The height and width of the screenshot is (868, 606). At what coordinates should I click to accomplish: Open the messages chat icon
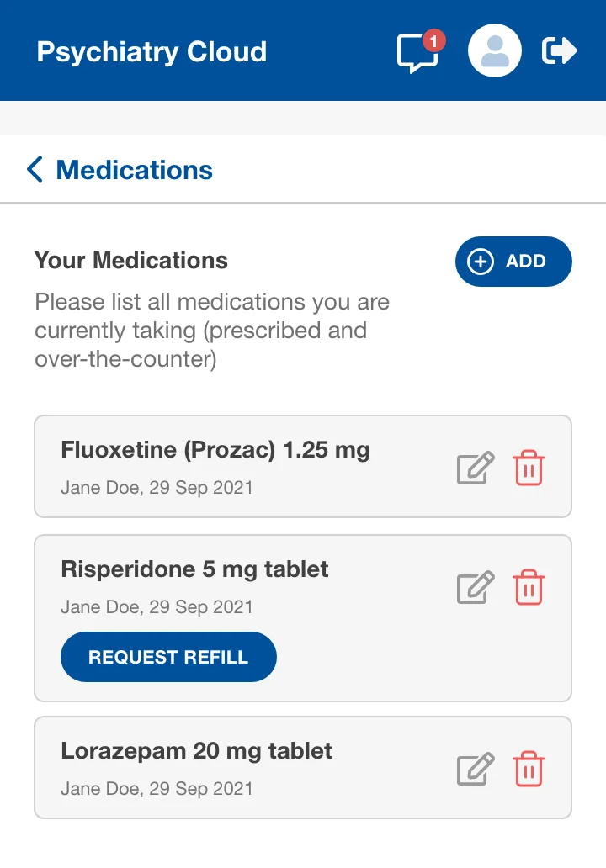coord(417,53)
